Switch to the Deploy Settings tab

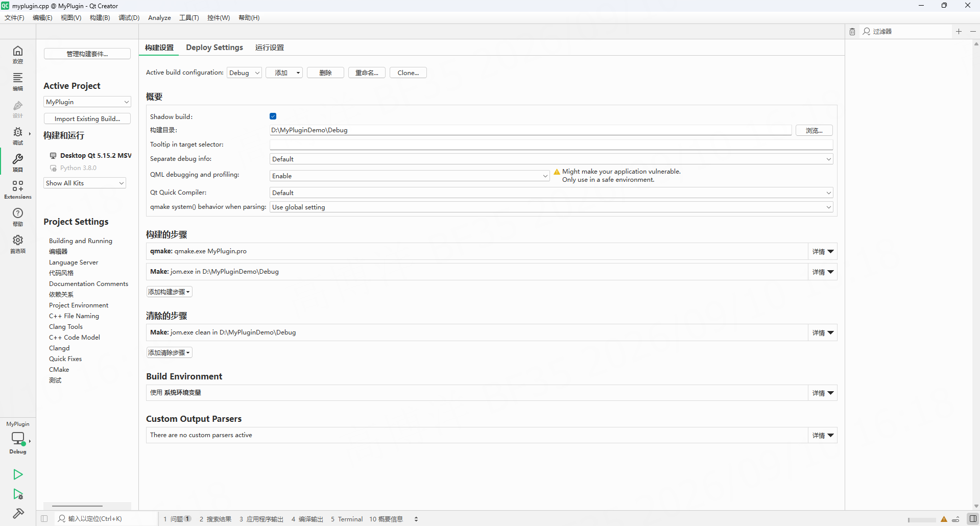(x=214, y=47)
